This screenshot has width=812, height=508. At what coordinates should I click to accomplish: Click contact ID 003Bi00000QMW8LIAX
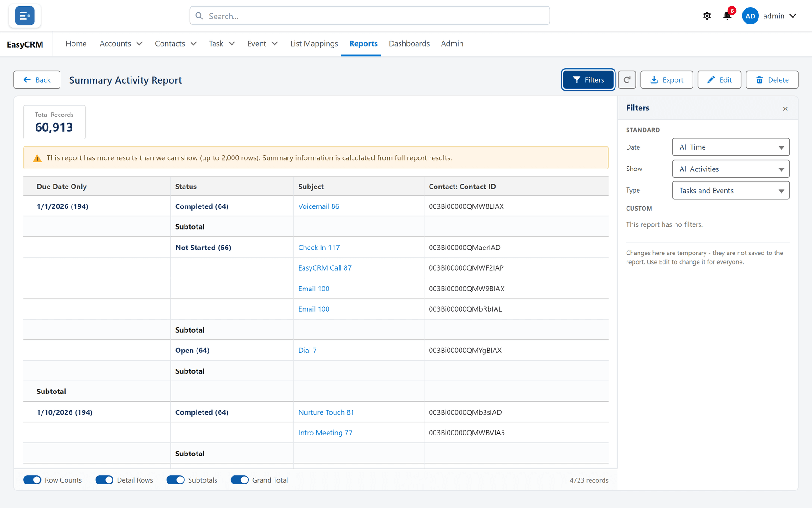coord(466,206)
